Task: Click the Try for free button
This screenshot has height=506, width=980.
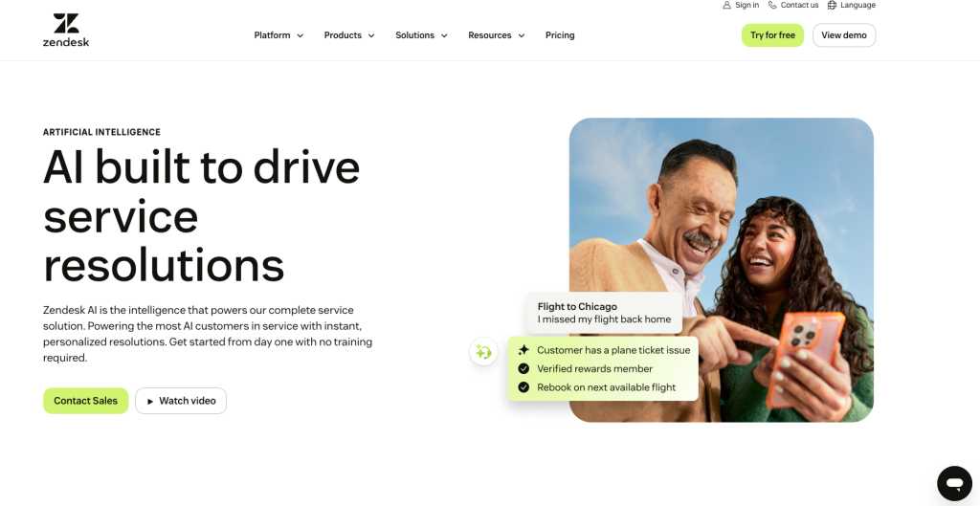Action: (x=772, y=35)
